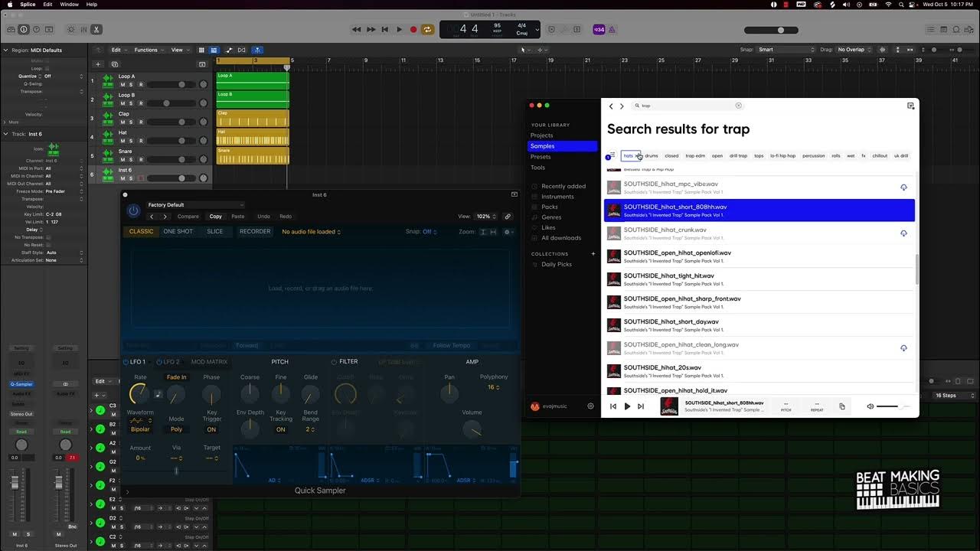Adjust Splice player volume slider
The width and height of the screenshot is (980, 551).
point(893,406)
